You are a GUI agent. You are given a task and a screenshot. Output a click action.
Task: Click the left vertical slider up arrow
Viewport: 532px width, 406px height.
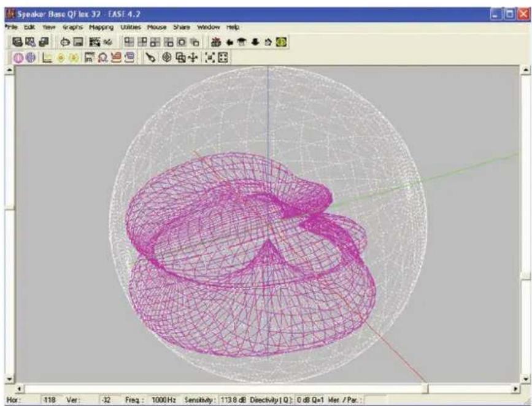(9, 70)
